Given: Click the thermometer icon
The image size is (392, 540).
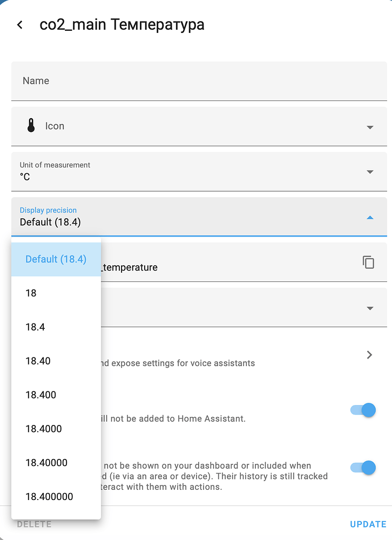Looking at the screenshot, I should (x=31, y=126).
